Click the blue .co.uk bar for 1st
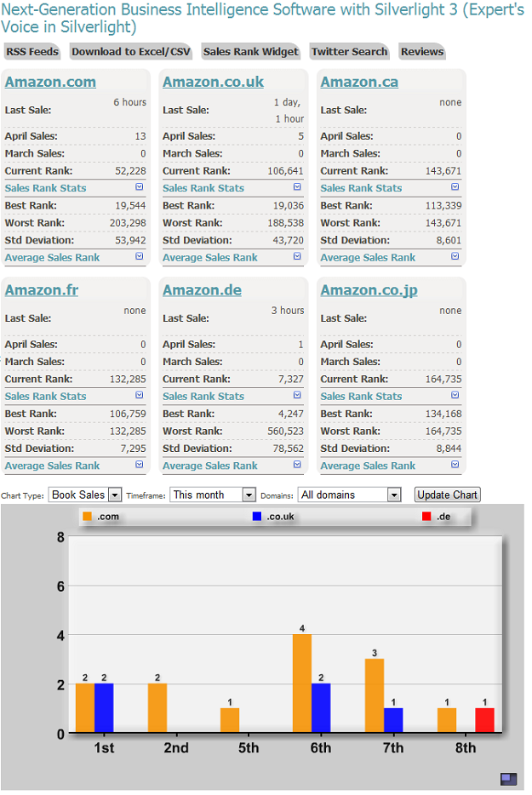 104,708
